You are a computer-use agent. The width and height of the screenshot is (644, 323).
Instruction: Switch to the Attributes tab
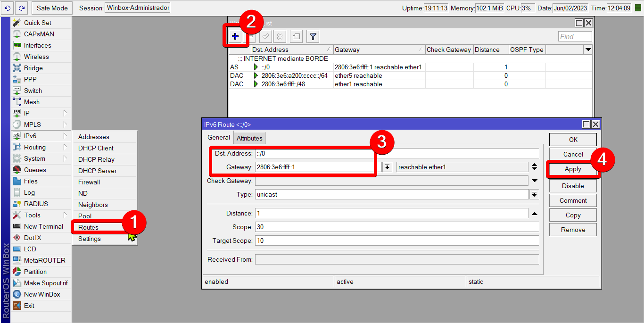pyautogui.click(x=249, y=138)
